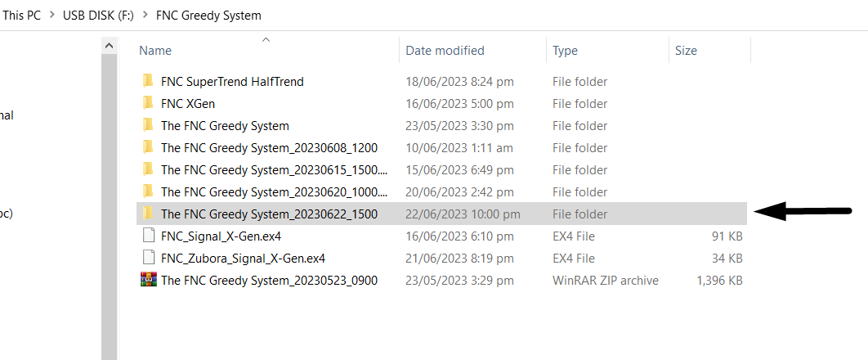Viewport: 868px width, 360px height.
Task: Click the FNC SuperTrend HalfTrend folder icon
Action: tap(148, 81)
